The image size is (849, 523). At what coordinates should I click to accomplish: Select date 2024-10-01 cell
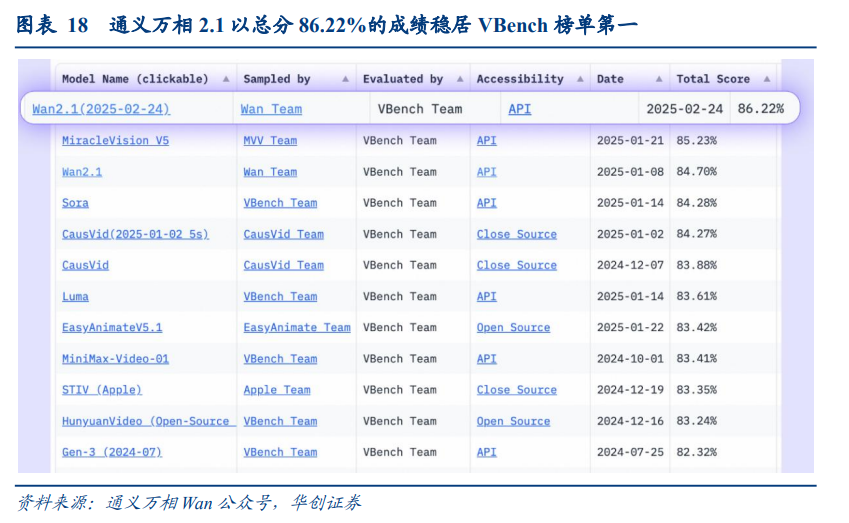630,359
